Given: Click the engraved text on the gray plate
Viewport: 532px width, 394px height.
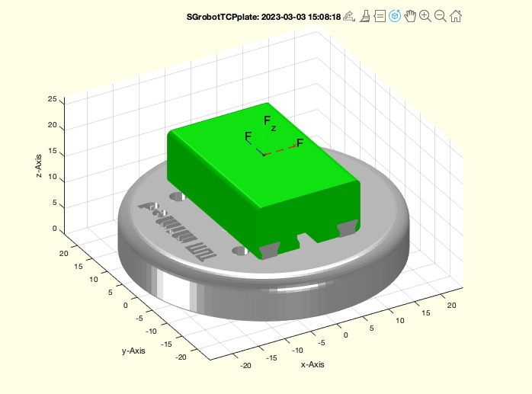Looking at the screenshot, I should tap(177, 229).
